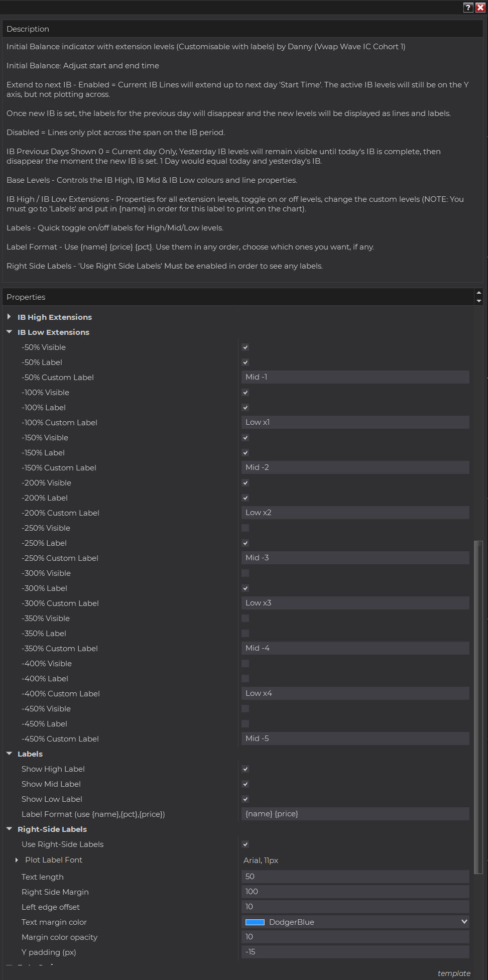Expand the Plot Label Font property
The image size is (488, 980).
click(17, 860)
